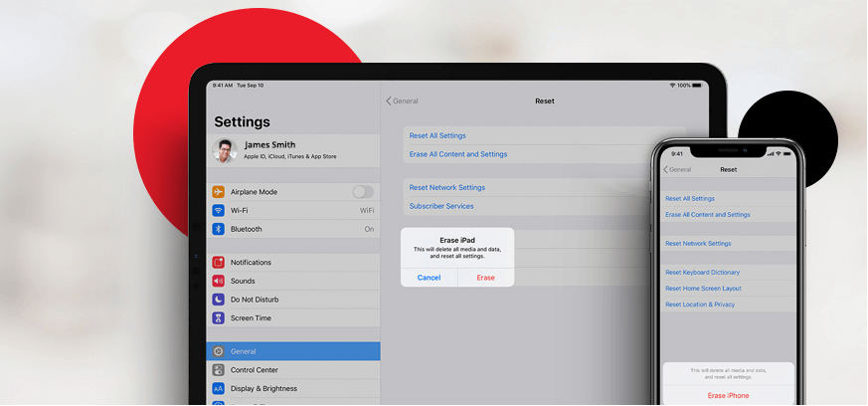Viewport: 868px width, 406px height.
Task: Tap the Do Not Disturb moon icon
Action: click(218, 300)
